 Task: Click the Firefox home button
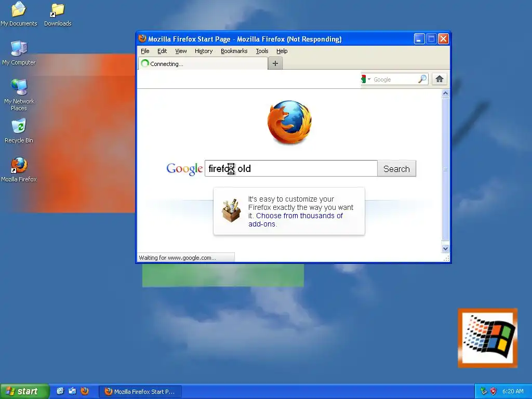click(440, 79)
